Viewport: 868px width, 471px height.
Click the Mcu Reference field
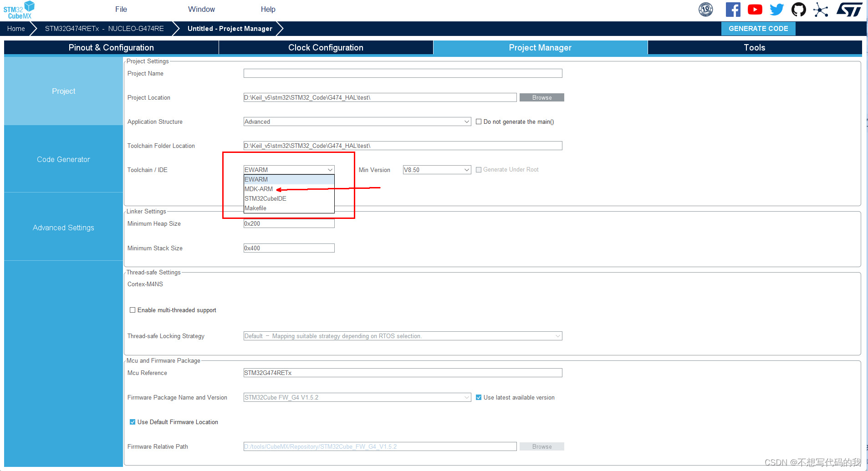pyautogui.click(x=403, y=373)
